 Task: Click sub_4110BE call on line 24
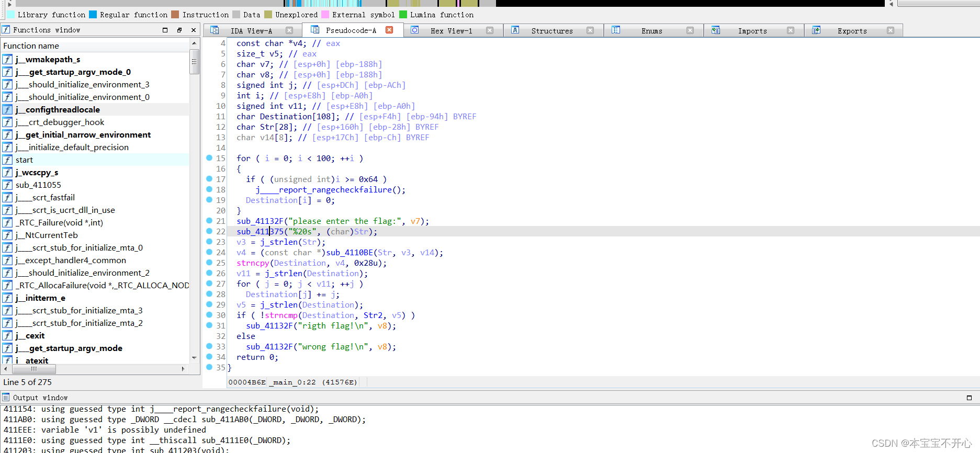coord(350,253)
